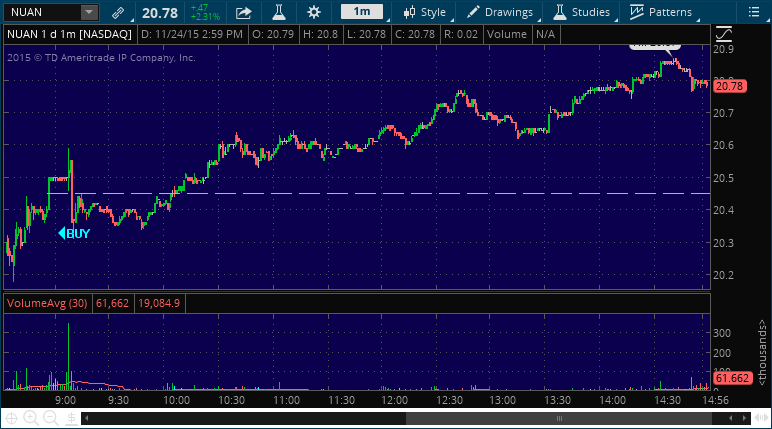Click the 20.78 quote in toolbar

tap(160, 13)
